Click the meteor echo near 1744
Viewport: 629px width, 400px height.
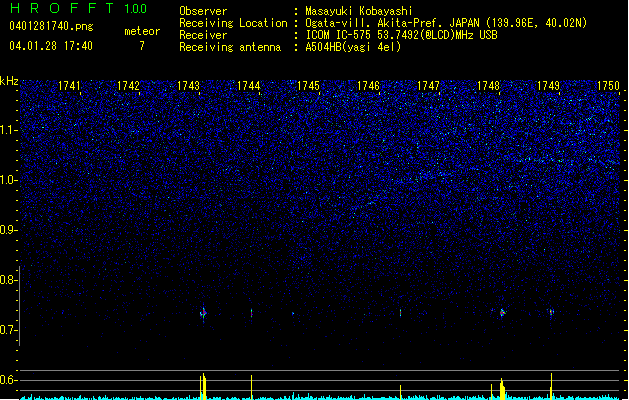252,313
